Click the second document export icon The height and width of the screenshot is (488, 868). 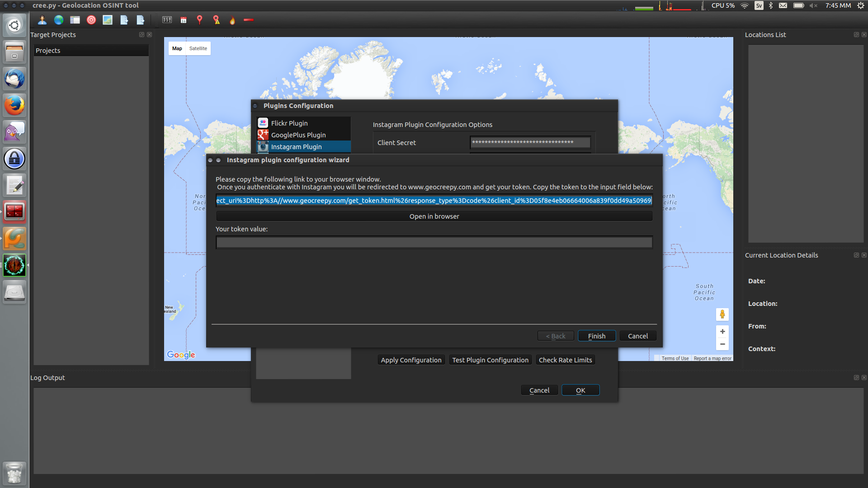pos(140,20)
